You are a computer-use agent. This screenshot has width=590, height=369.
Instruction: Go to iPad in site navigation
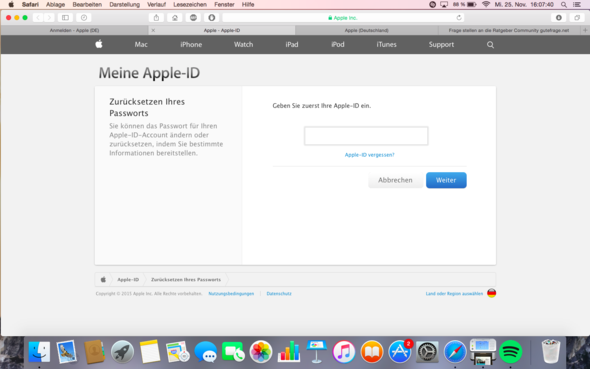coord(292,44)
